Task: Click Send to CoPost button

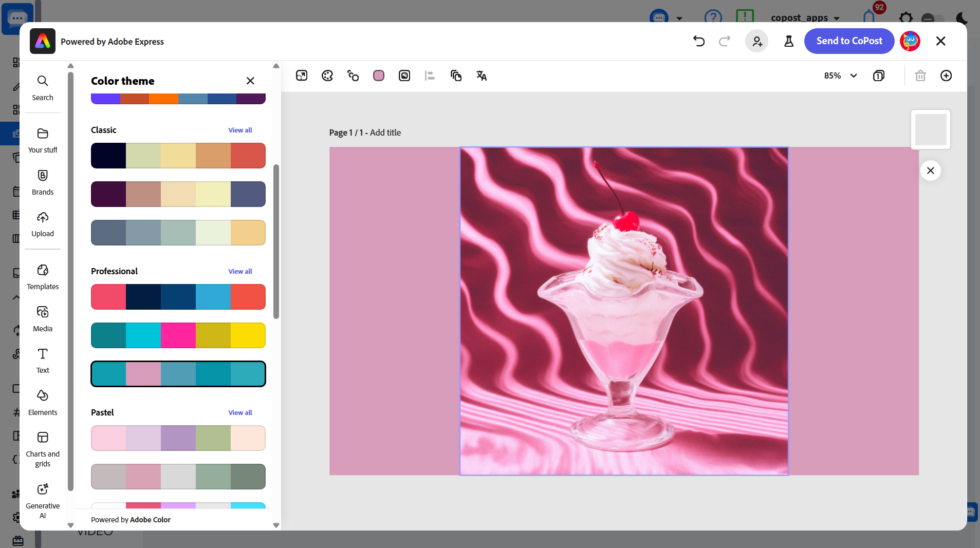Action: click(x=849, y=41)
